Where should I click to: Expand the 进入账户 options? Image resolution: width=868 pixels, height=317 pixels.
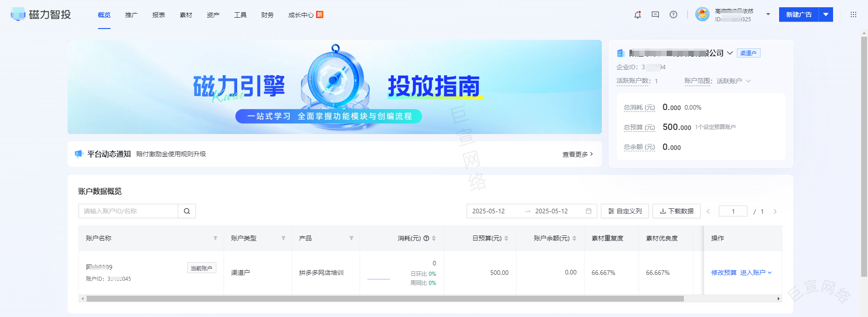[770, 273]
